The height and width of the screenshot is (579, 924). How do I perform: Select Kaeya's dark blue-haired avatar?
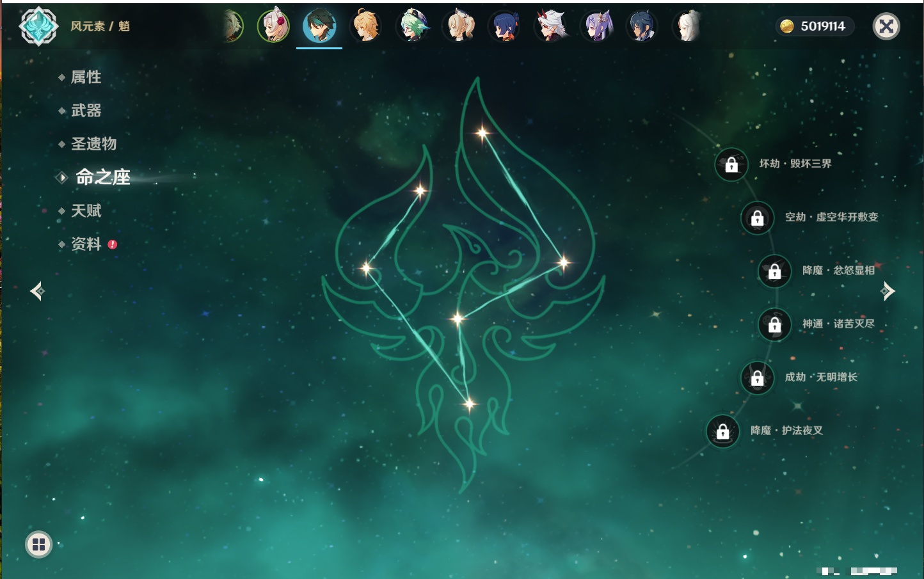pyautogui.click(x=642, y=26)
